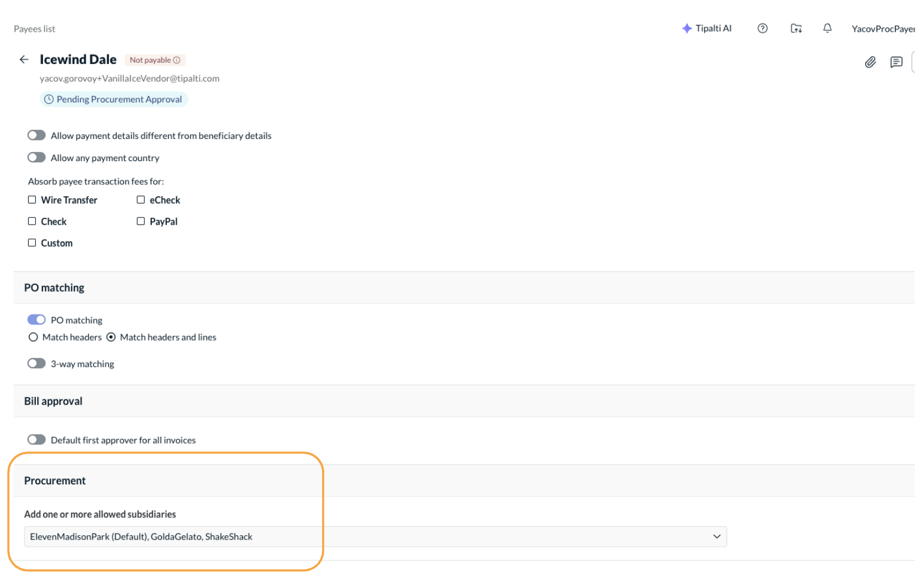Check the eCheck fee checkbox

[x=141, y=199]
